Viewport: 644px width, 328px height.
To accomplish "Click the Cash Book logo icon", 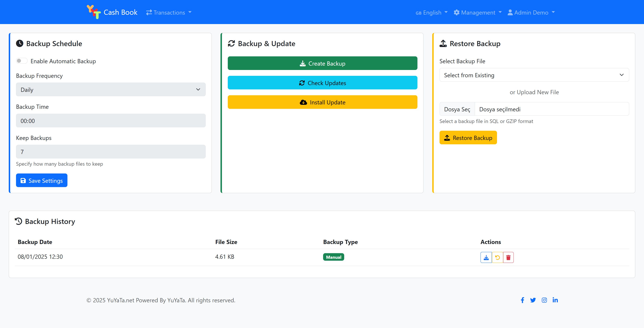I will 94,12.
